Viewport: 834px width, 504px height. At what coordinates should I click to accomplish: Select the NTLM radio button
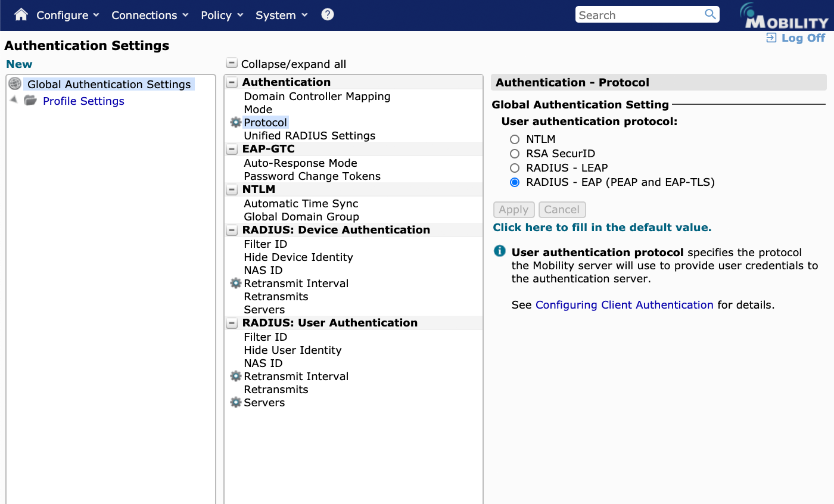tap(515, 139)
